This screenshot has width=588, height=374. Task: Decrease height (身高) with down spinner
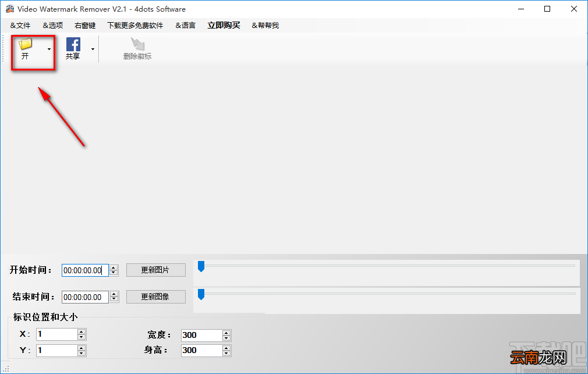(x=226, y=354)
